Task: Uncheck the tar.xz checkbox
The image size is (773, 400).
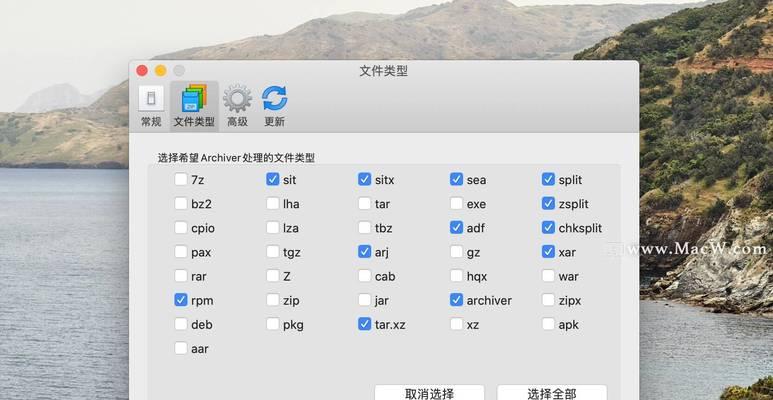Action: pos(364,324)
